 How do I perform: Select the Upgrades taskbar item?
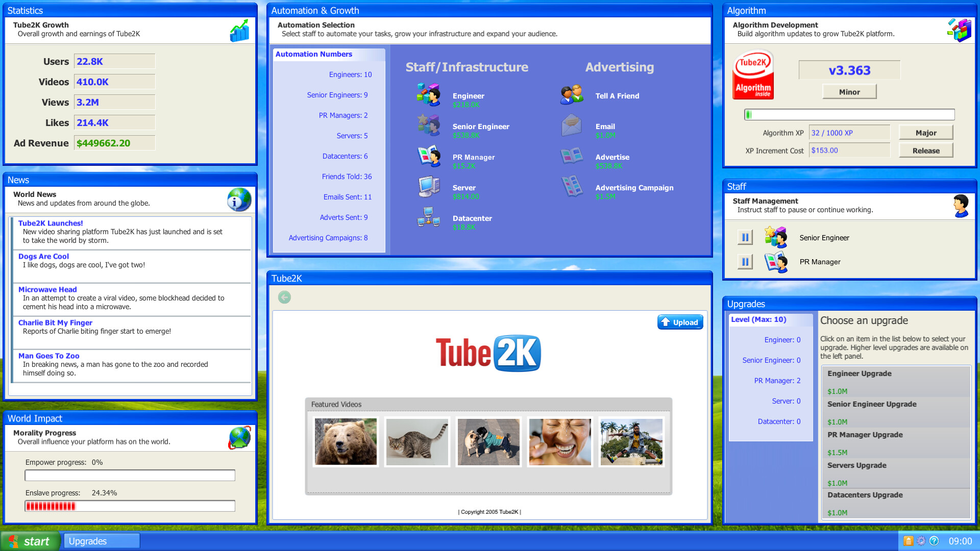pos(102,541)
